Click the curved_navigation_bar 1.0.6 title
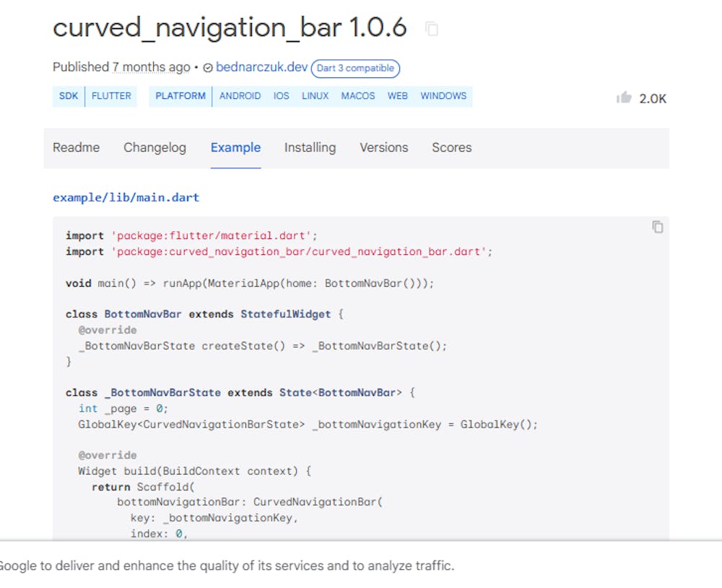Image resolution: width=722 pixels, height=588 pixels. click(x=230, y=27)
